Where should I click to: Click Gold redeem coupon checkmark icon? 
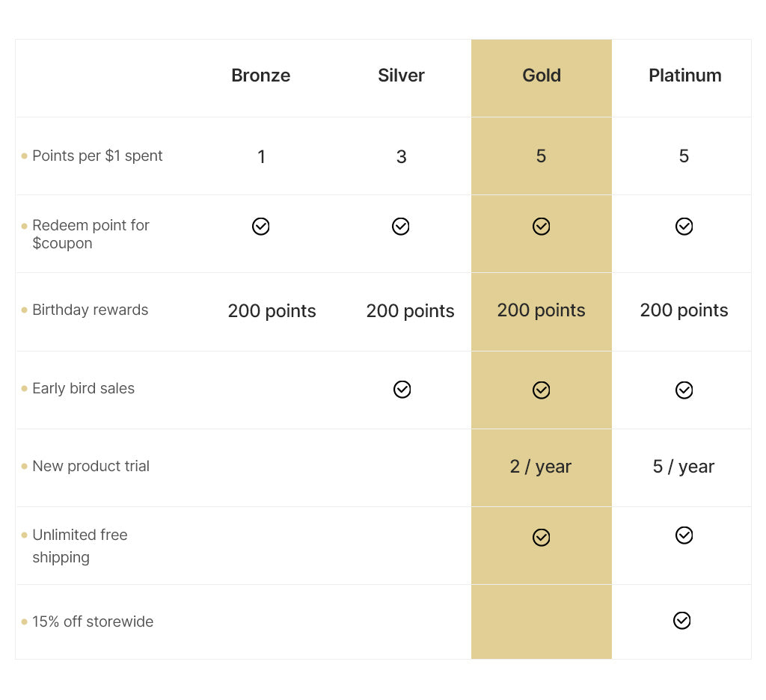[542, 227]
